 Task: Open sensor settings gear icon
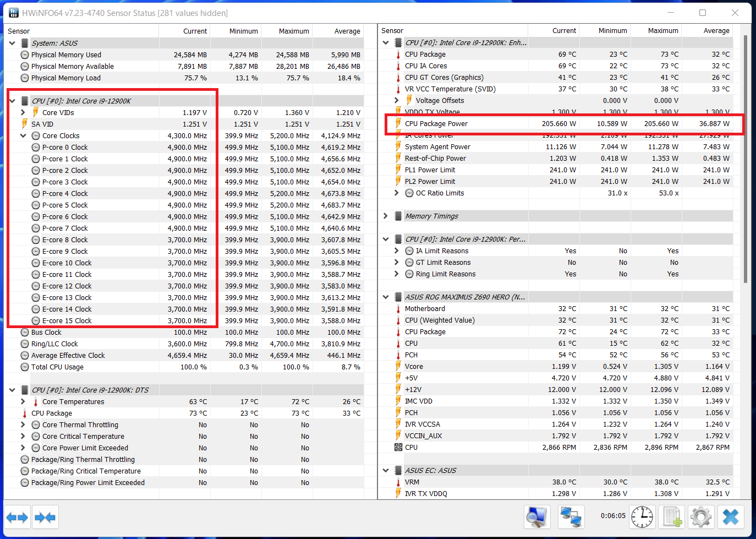tap(700, 517)
